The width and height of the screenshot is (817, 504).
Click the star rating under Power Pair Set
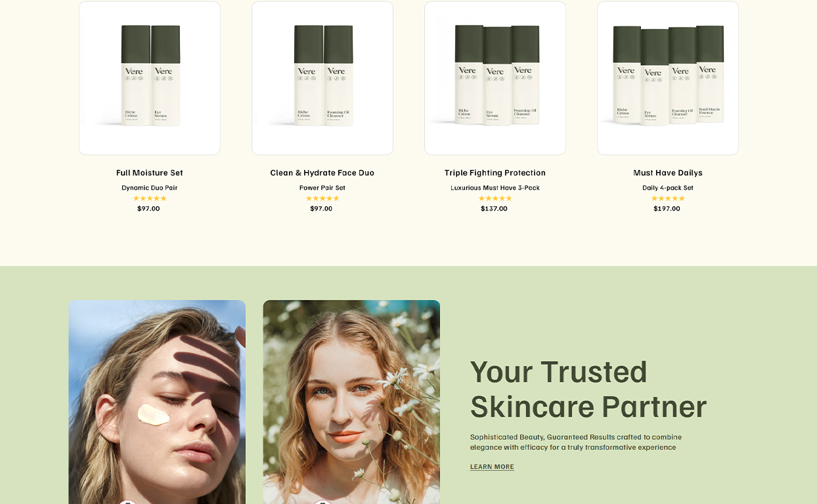[x=322, y=198]
